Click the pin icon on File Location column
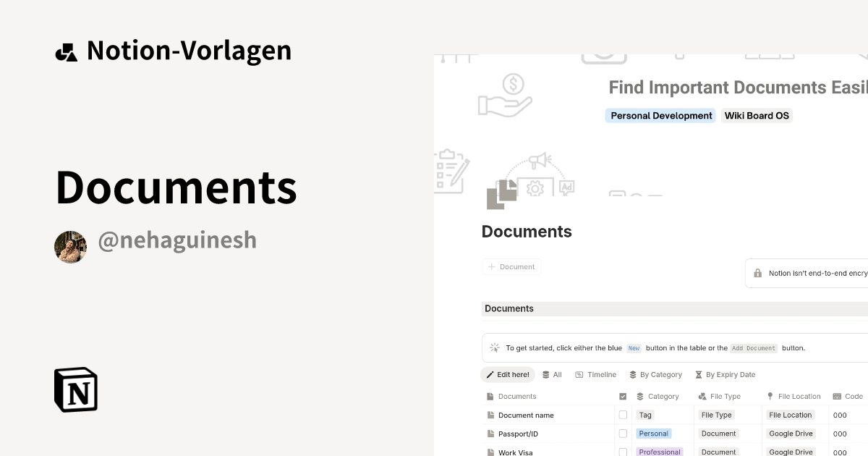 (770, 396)
